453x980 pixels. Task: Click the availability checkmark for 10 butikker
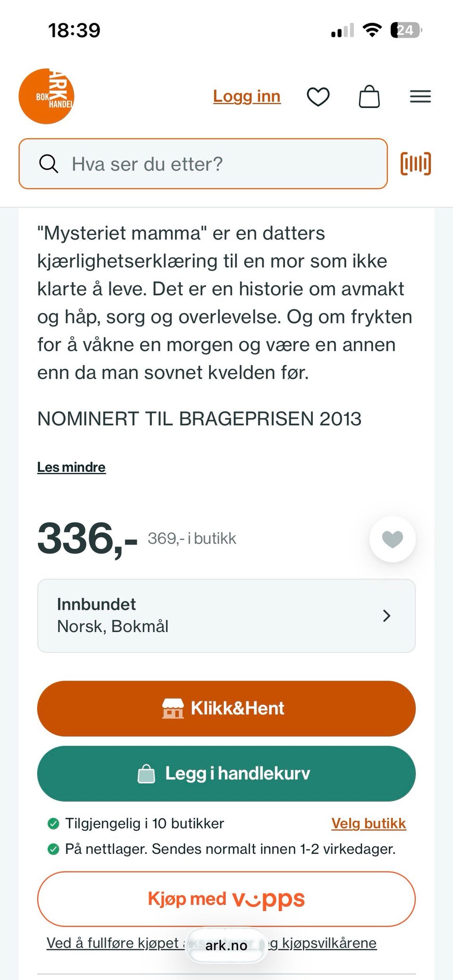(53, 823)
